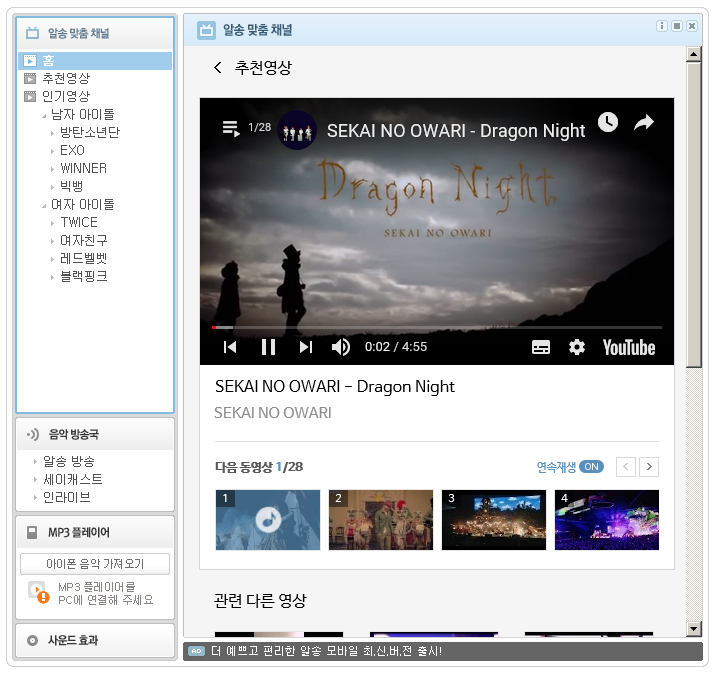The image size is (717, 674).
Task: Click the info icon in title bar
Action: pyautogui.click(x=661, y=26)
